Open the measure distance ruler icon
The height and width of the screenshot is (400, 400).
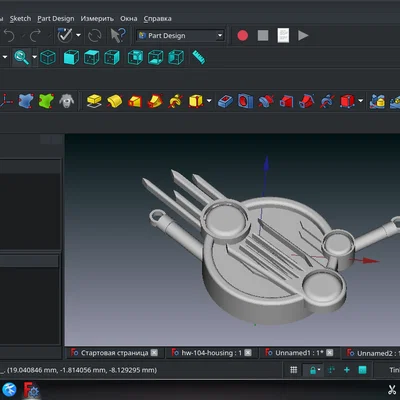(x=199, y=57)
